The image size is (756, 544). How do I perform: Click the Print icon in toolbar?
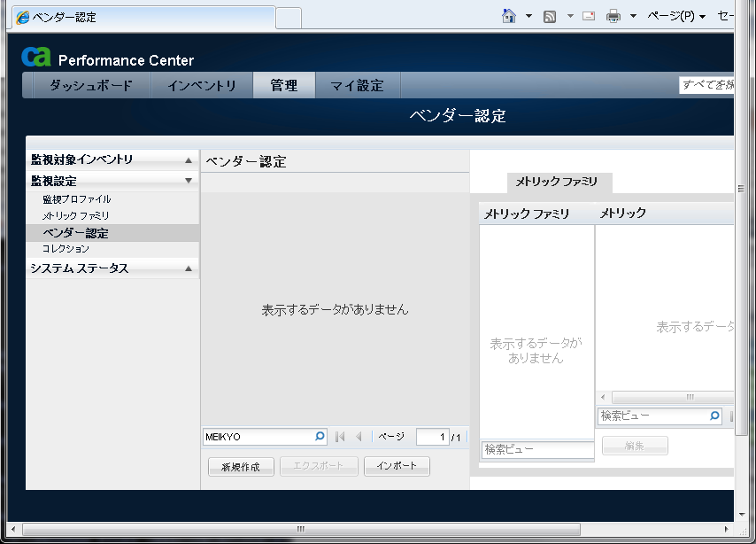tap(613, 16)
